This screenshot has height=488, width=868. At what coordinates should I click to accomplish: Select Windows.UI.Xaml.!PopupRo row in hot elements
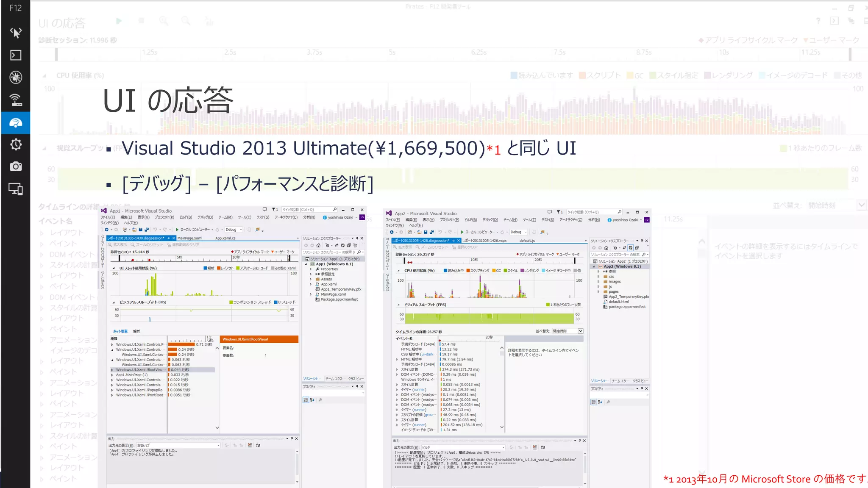pyautogui.click(x=163, y=390)
